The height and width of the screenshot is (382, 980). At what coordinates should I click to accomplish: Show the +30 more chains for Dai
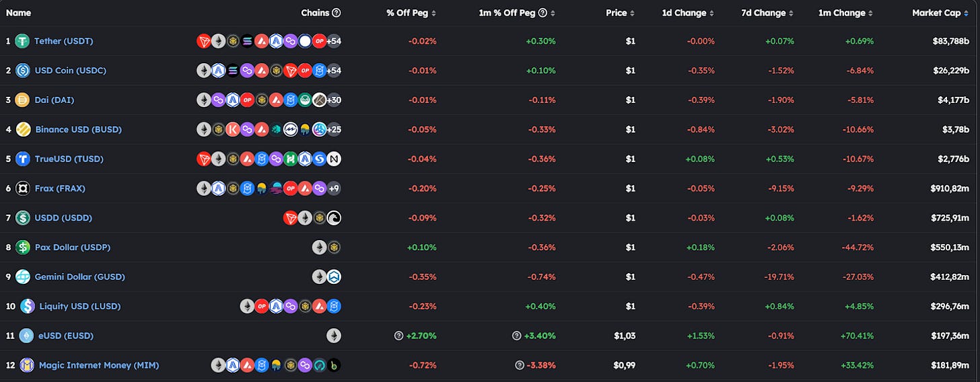coord(334,100)
